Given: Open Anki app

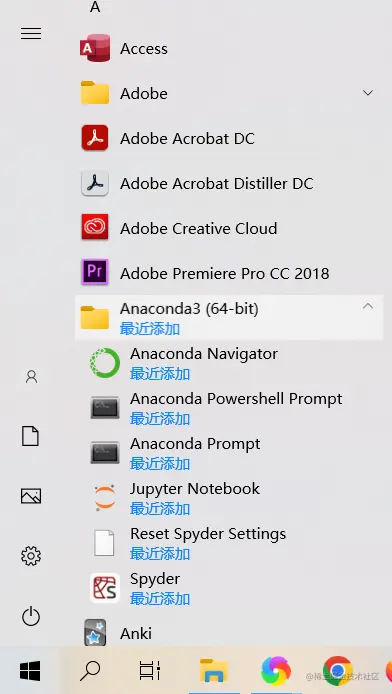Looking at the screenshot, I should [x=228, y=633].
